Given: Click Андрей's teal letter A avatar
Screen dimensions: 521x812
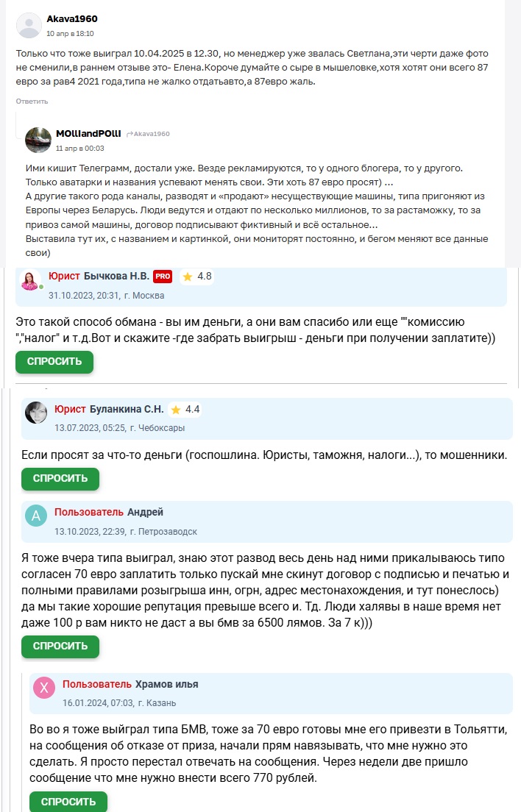Looking at the screenshot, I should (36, 516).
